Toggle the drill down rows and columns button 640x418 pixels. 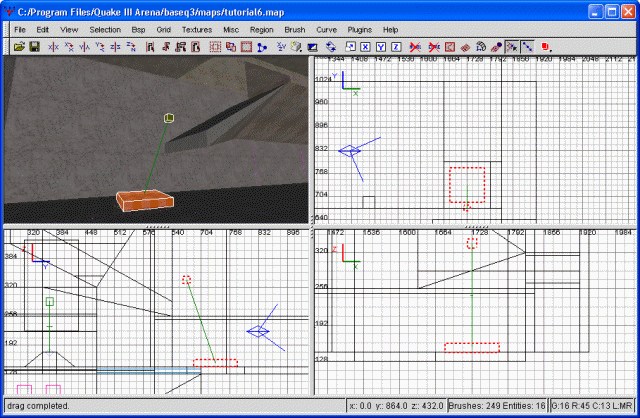527,47
